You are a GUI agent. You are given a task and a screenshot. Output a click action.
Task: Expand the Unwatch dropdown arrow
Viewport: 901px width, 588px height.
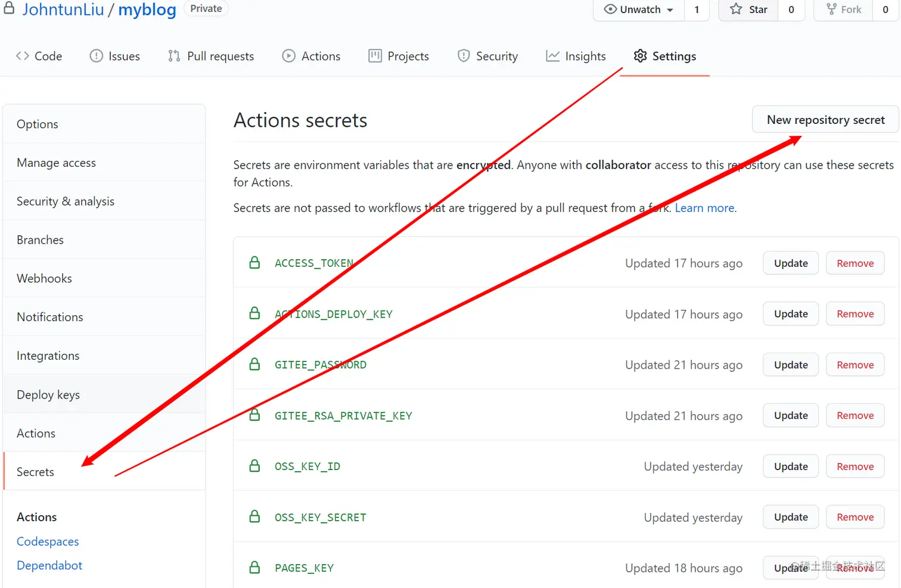(x=670, y=10)
